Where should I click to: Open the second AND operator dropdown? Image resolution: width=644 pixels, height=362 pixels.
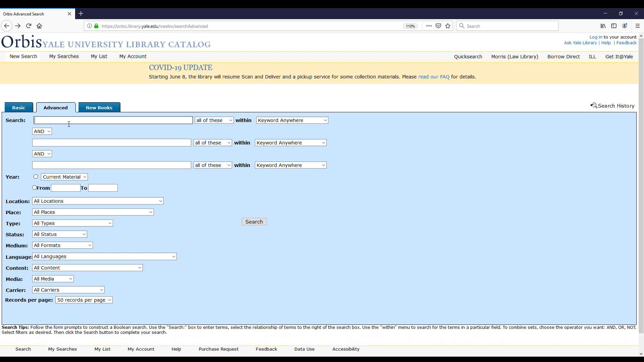(42, 154)
